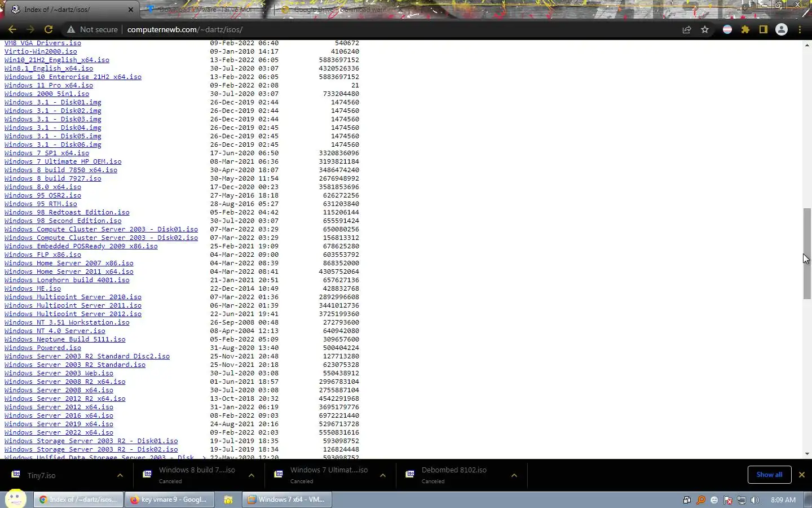
Task: Switch to Windows 7 x64 VMware taskbar item
Action: [287, 500]
